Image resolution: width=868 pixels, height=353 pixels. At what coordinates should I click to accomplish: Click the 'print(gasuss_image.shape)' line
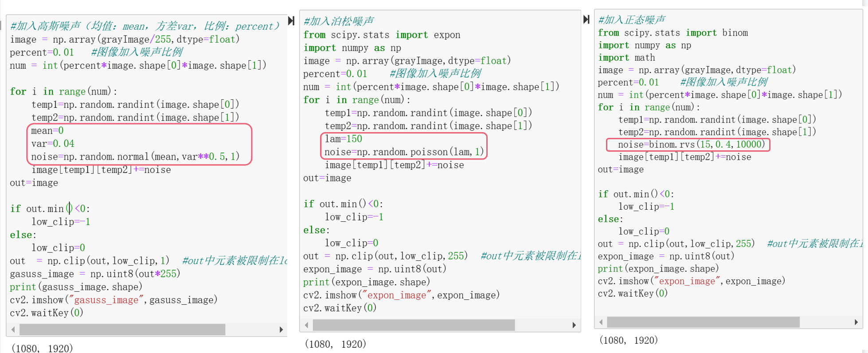tap(76, 287)
